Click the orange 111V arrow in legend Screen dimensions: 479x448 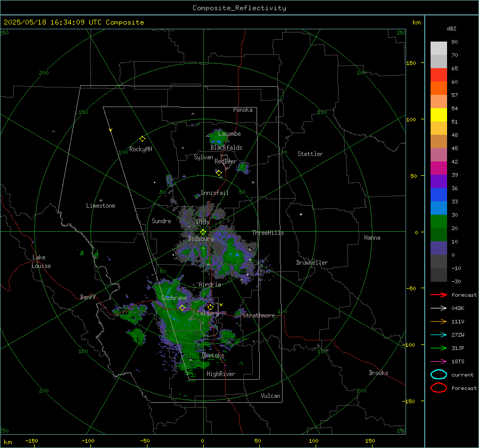(439, 321)
